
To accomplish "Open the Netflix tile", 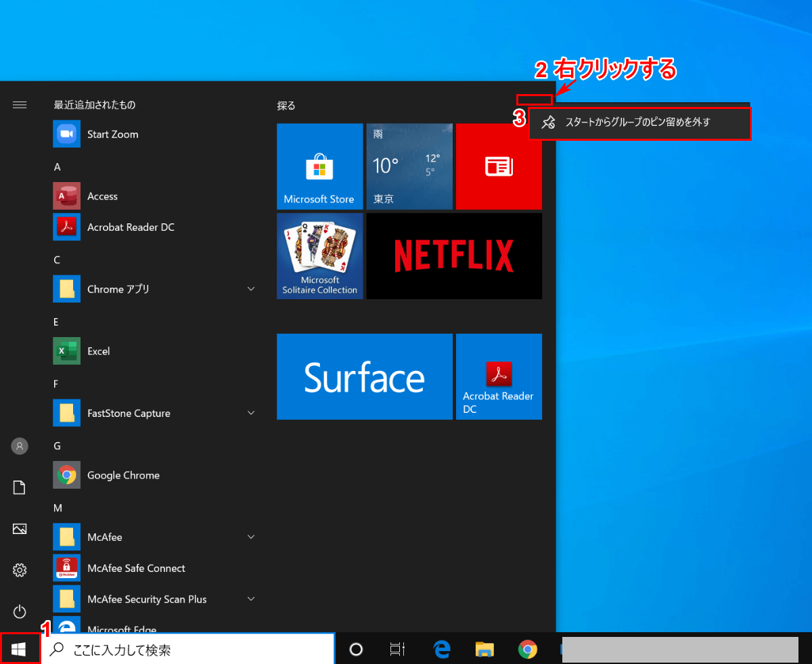I will tap(454, 256).
